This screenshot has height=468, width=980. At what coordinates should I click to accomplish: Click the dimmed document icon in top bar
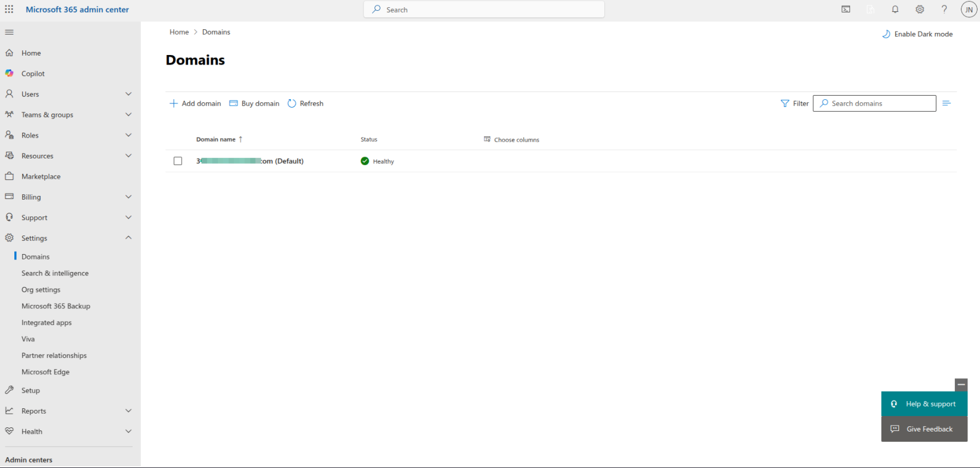870,10
